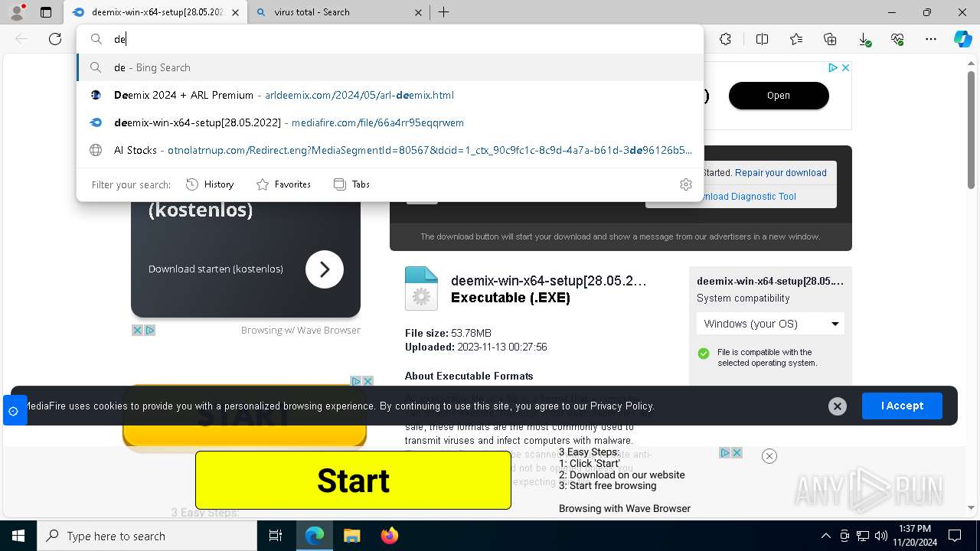Open a new tab with plus button
The image size is (980, 551).
click(x=444, y=12)
